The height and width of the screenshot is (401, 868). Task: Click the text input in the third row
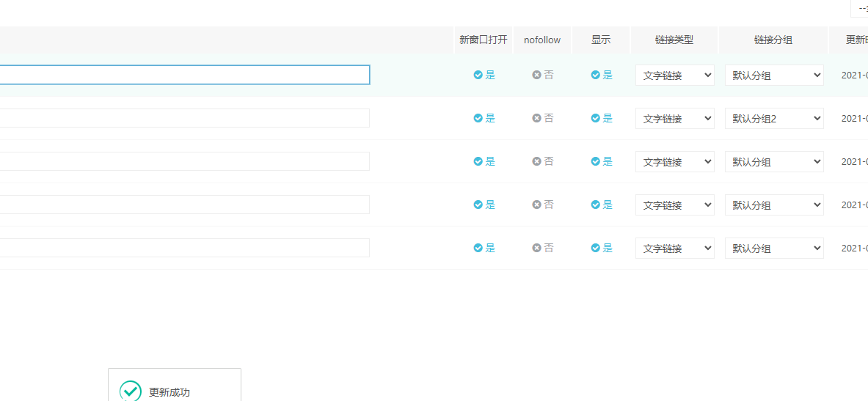[x=185, y=161]
